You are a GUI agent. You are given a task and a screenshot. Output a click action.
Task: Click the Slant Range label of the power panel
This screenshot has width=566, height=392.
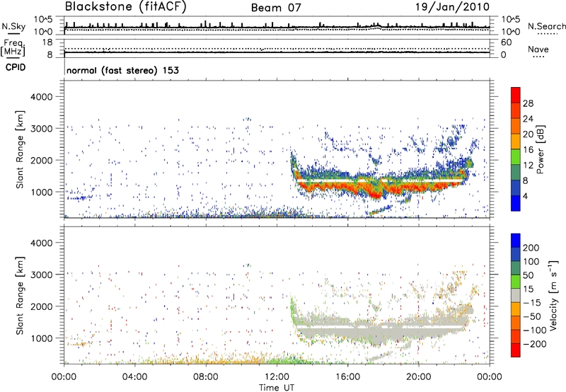click(x=20, y=149)
